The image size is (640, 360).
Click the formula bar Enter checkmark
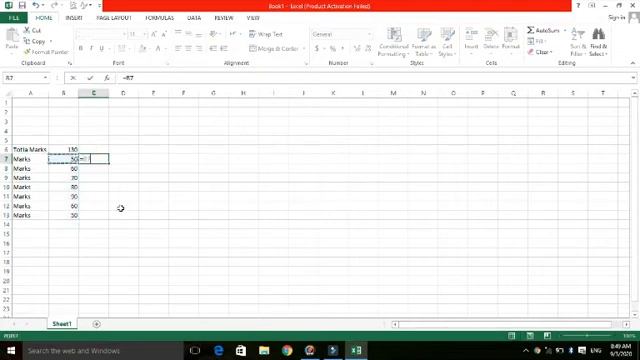coord(90,78)
